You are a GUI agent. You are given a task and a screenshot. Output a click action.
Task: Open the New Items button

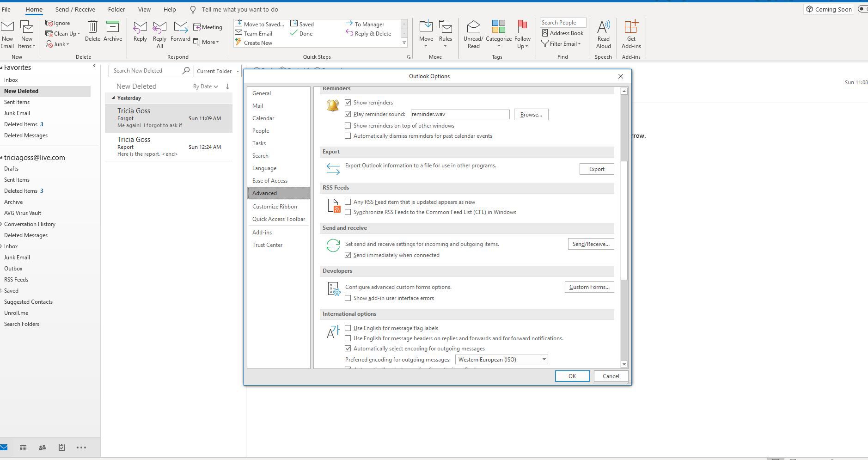tap(27, 35)
